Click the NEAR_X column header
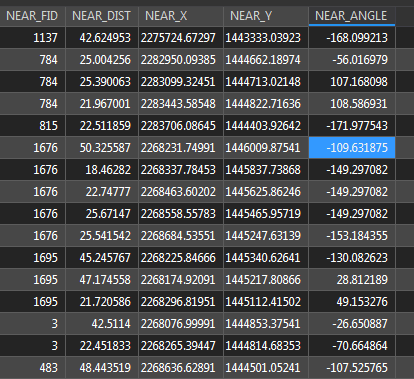The image size is (414, 379). pos(180,16)
